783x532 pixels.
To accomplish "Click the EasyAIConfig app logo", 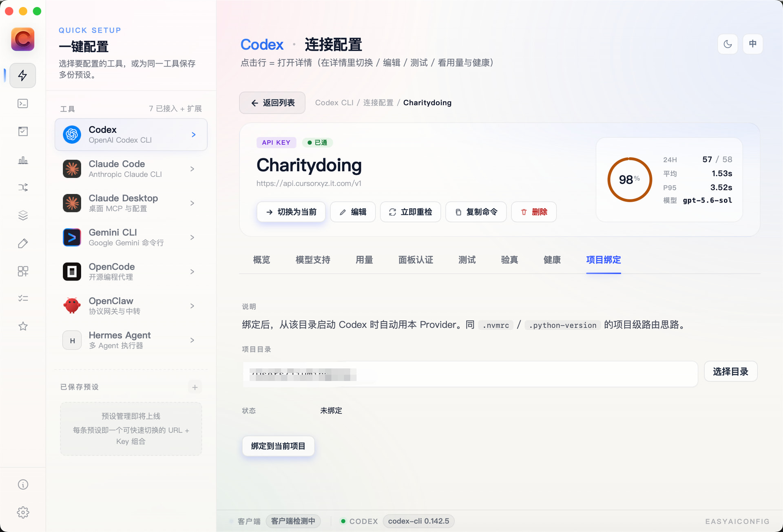I will 23,39.
